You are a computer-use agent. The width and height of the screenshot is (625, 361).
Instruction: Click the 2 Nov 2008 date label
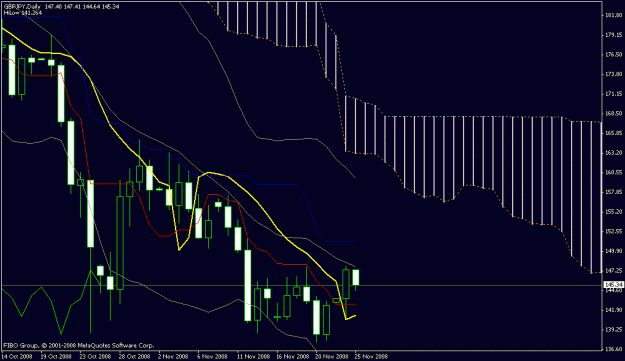coord(173,356)
